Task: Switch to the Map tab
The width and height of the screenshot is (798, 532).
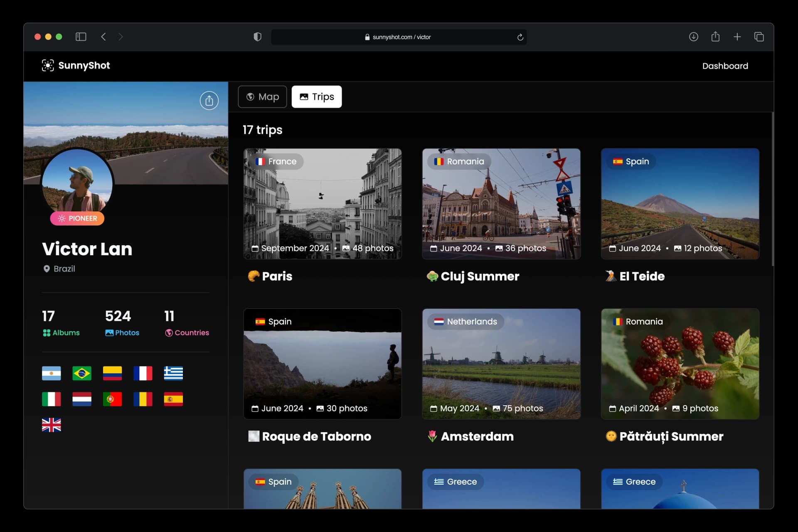Action: [262, 97]
